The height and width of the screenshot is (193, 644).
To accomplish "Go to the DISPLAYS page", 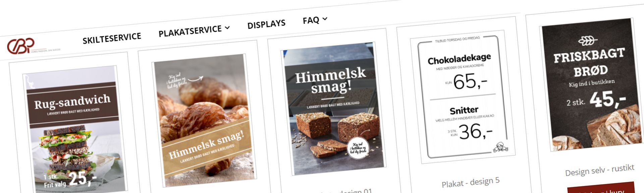I will coord(266,24).
